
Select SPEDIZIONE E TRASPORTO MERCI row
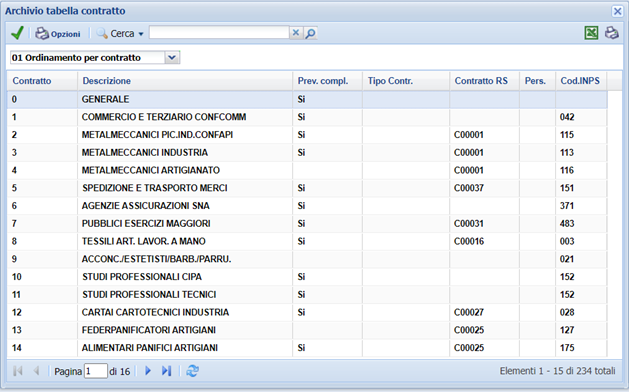[x=307, y=188]
